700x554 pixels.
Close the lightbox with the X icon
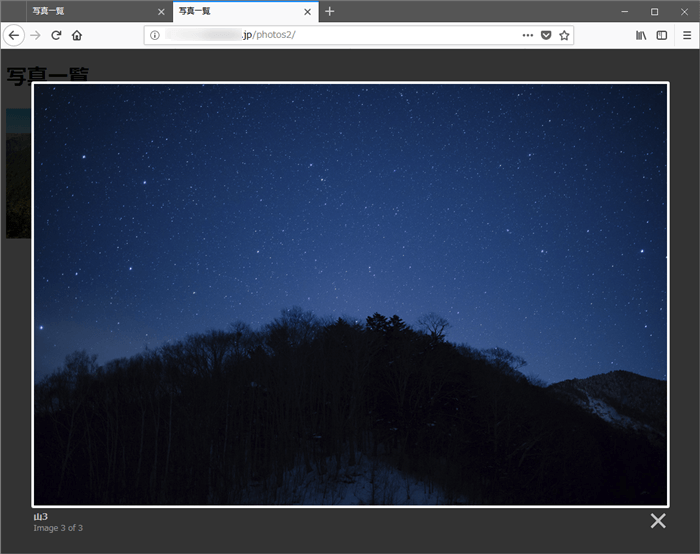pos(658,520)
